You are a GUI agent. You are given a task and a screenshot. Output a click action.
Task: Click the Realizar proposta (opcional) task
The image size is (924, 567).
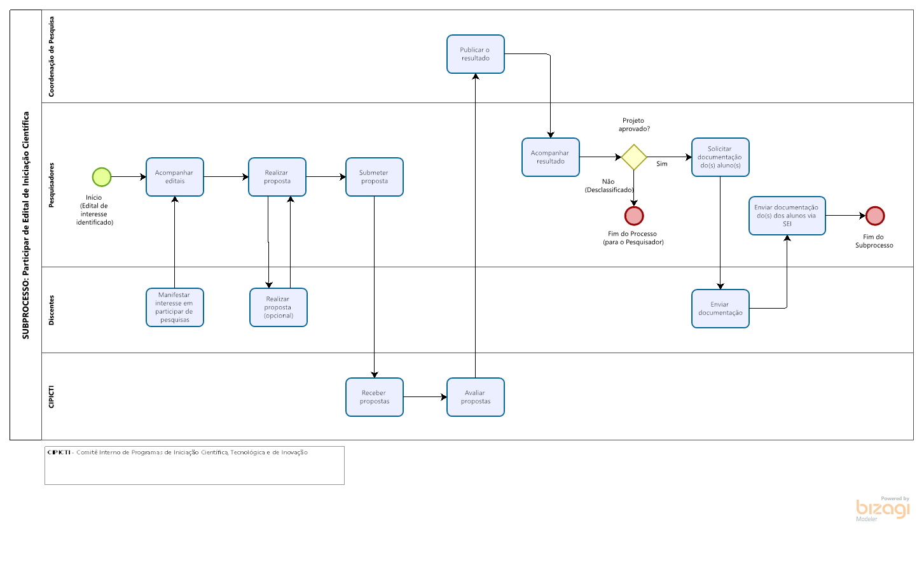(x=279, y=307)
